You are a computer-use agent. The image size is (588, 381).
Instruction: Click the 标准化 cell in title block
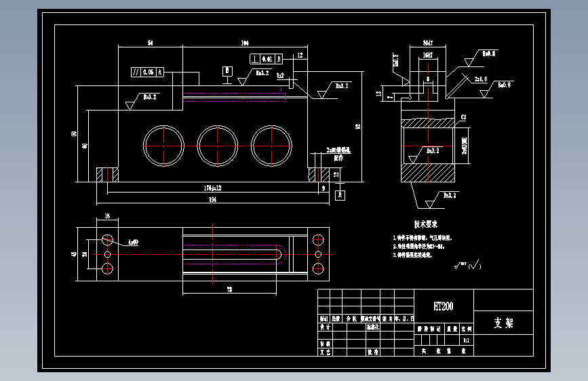point(373,327)
